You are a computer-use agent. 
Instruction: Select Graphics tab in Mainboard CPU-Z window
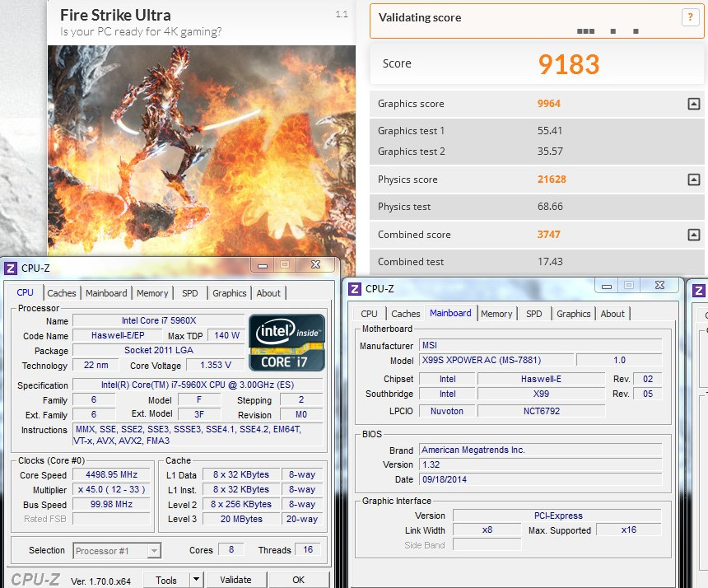pyautogui.click(x=573, y=314)
